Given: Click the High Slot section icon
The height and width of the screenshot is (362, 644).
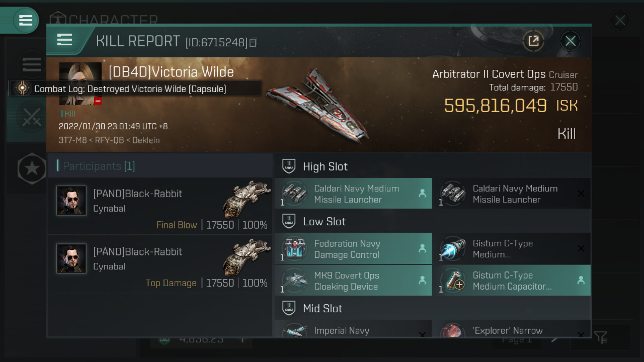Looking at the screenshot, I should [x=289, y=166].
